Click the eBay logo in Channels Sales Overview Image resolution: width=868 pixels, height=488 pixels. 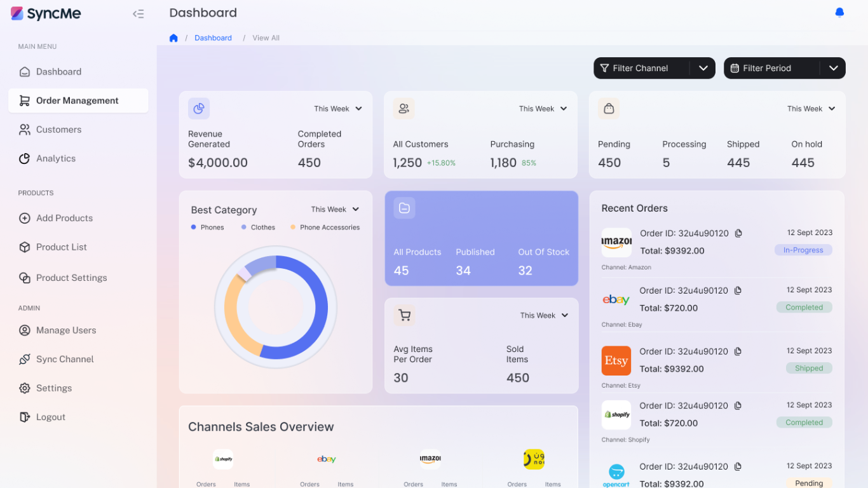coord(327,459)
